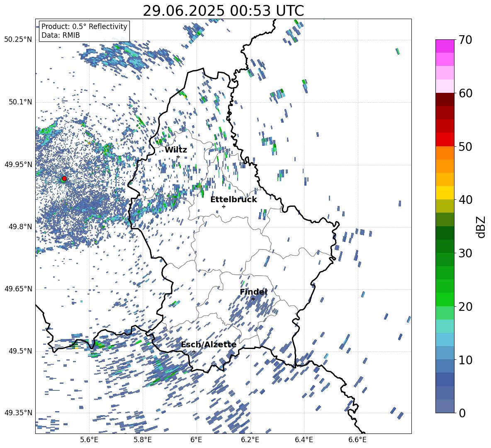Click the dBZ colorbar axis label
Viewport: 491px width, 448px height.
[x=481, y=227]
